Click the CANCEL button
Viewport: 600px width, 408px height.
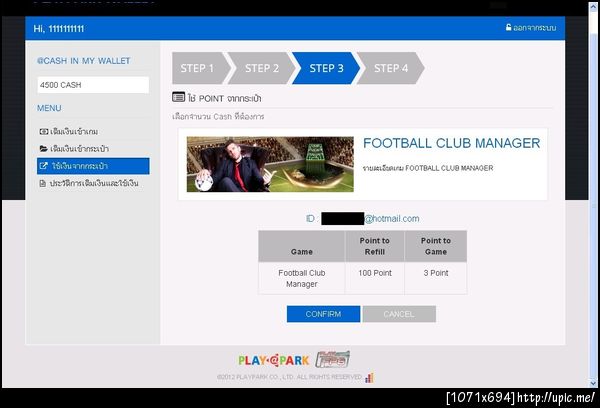pyautogui.click(x=399, y=314)
